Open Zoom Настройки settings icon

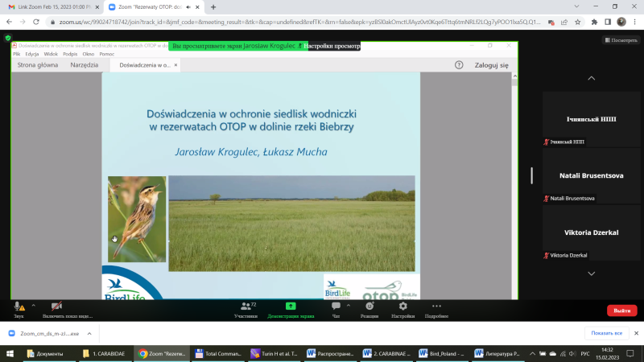click(x=402, y=308)
